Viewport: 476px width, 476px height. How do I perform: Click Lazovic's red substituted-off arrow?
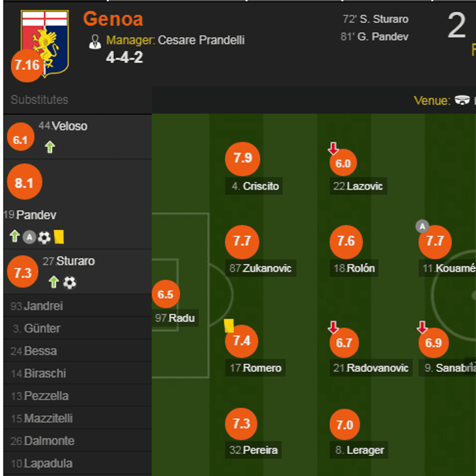[333, 148]
